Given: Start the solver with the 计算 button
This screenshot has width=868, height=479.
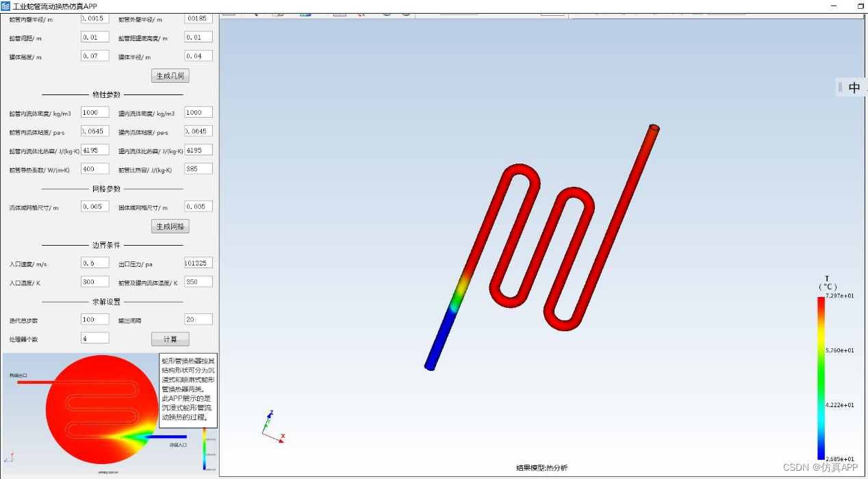Looking at the screenshot, I should (170, 339).
